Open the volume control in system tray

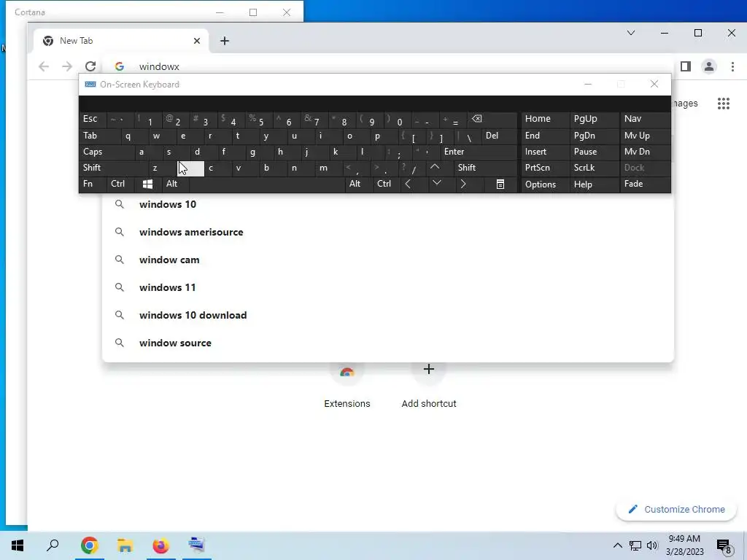(x=653, y=545)
